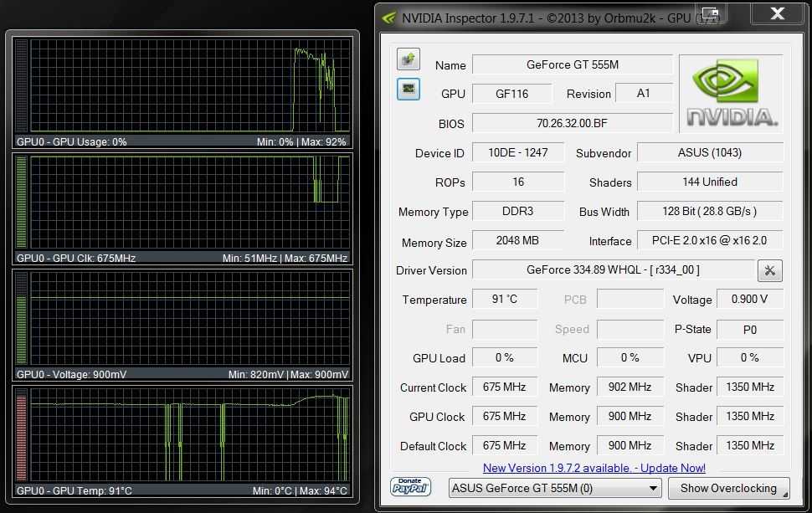This screenshot has height=513, width=812.
Task: Click the Min: 820mV | Max: 900mV readout
Action: (x=289, y=374)
